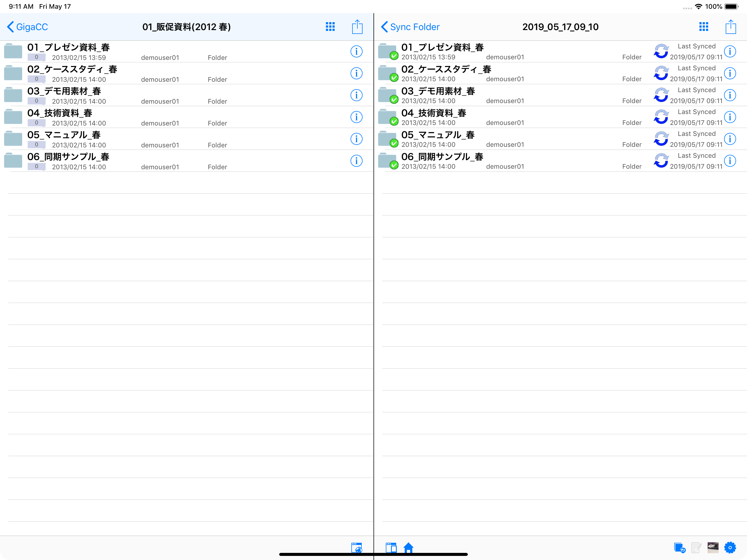Tap the home icon in the bottom toolbar
The width and height of the screenshot is (747, 560).
tap(408, 547)
